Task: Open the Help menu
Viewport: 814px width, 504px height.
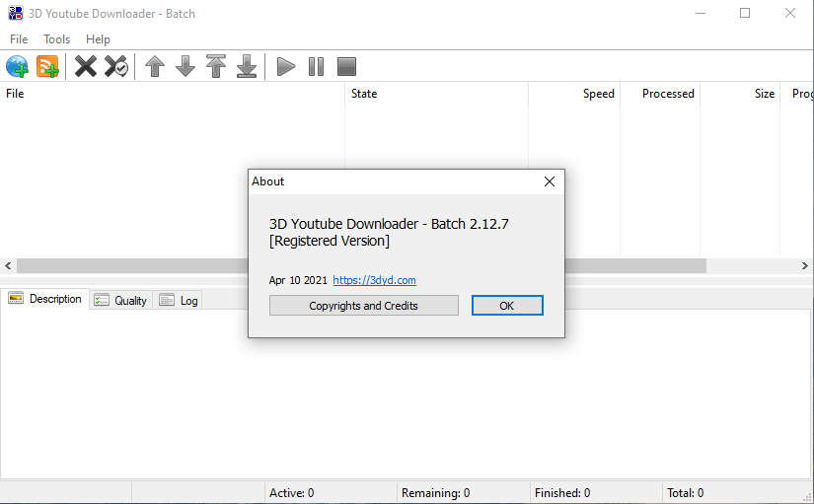Action: point(98,39)
